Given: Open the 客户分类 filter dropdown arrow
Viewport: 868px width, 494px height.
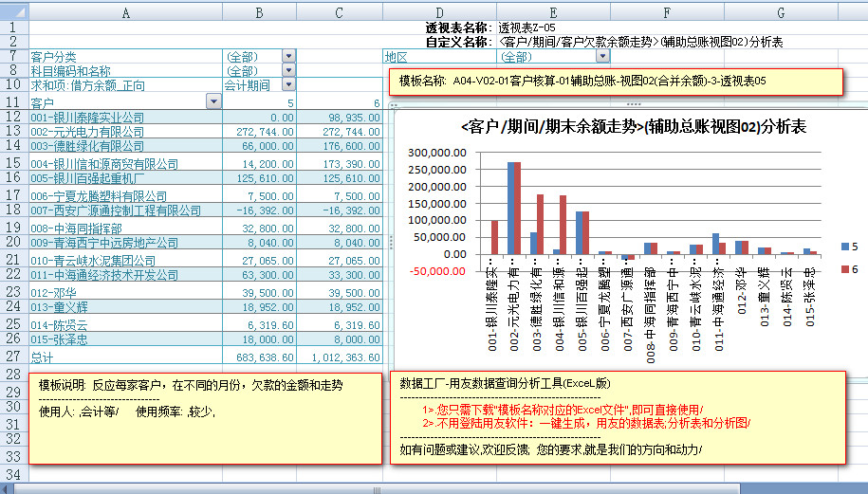Looking at the screenshot, I should tap(288, 57).
